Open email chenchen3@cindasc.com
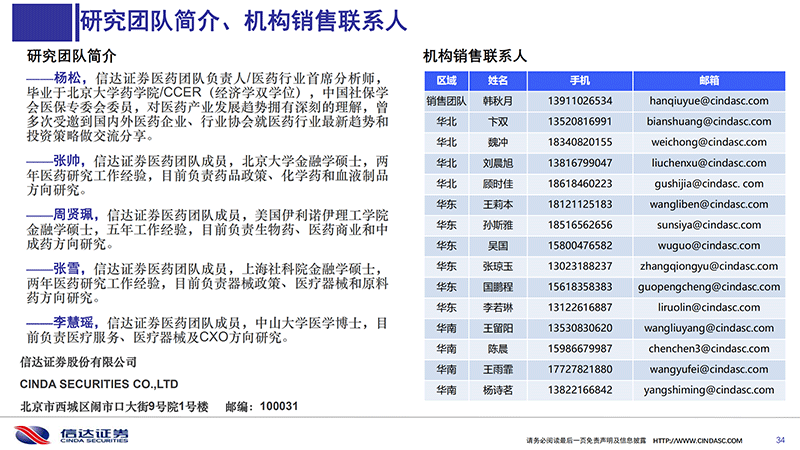 coord(709,349)
